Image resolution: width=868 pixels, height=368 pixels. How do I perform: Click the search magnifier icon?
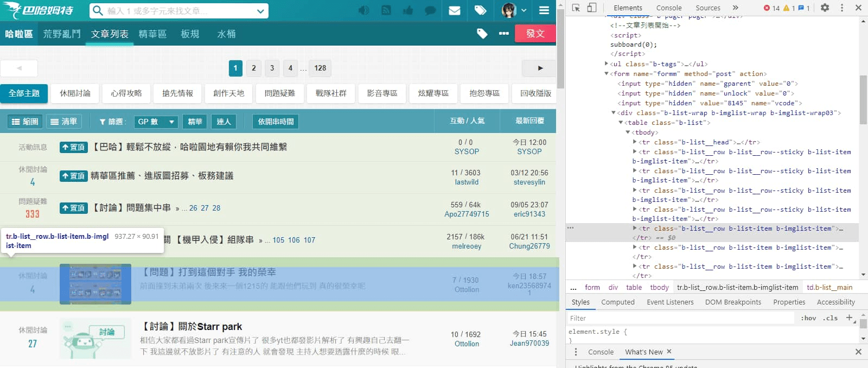[x=98, y=11]
